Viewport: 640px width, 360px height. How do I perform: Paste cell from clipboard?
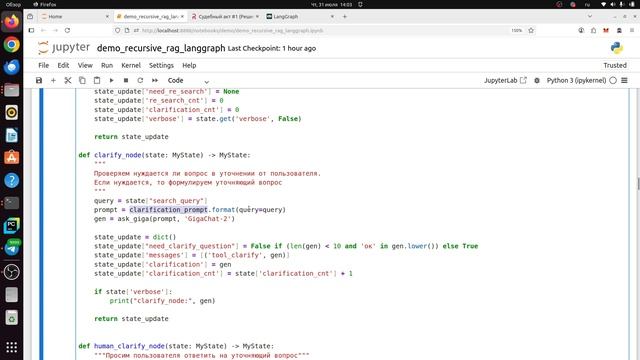coord(97,80)
